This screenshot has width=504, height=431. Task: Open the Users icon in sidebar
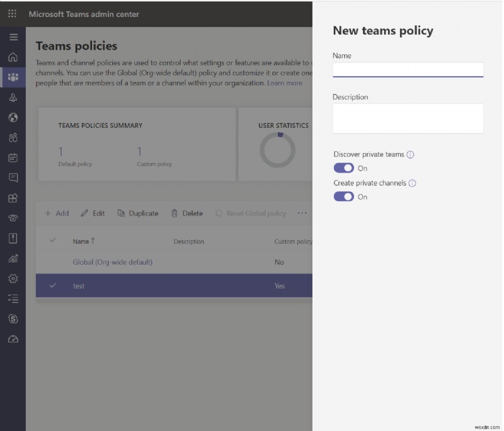click(12, 138)
